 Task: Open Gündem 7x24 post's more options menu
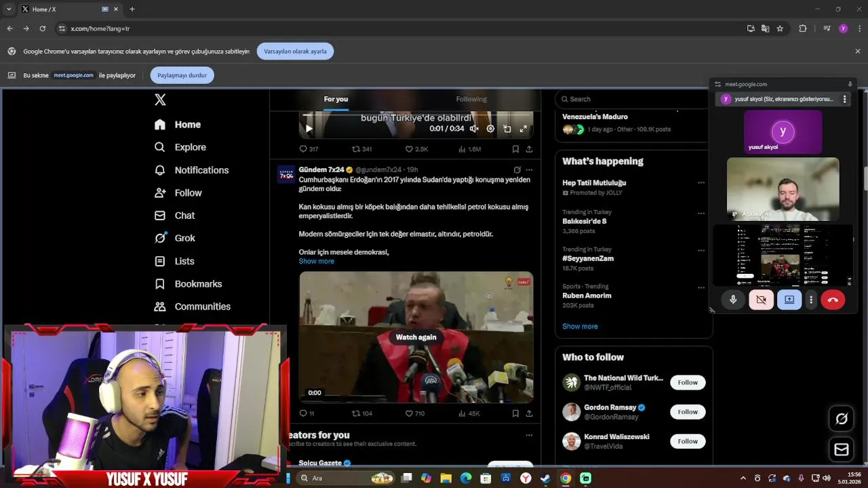pyautogui.click(x=529, y=170)
